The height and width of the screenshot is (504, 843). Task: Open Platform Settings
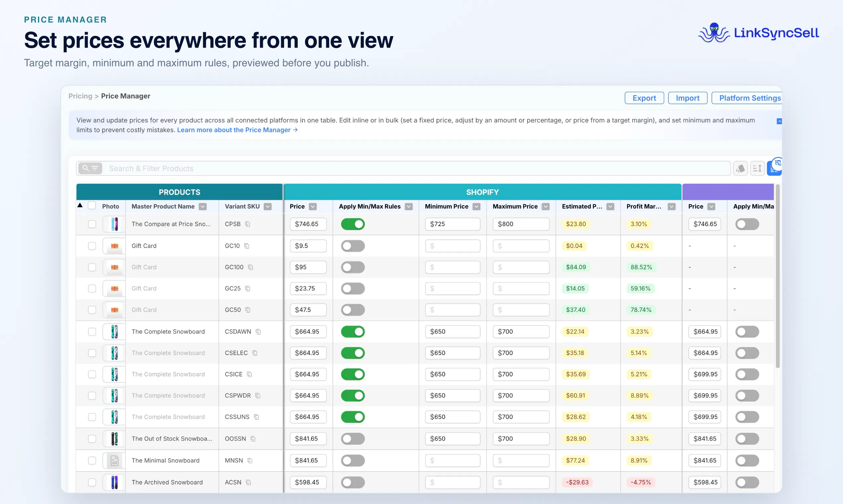pyautogui.click(x=747, y=98)
